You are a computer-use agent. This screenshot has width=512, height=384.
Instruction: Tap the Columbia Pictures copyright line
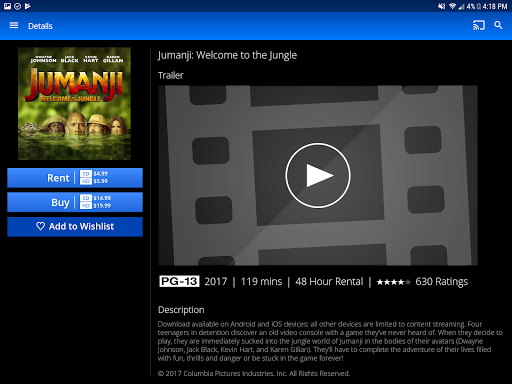[254, 373]
